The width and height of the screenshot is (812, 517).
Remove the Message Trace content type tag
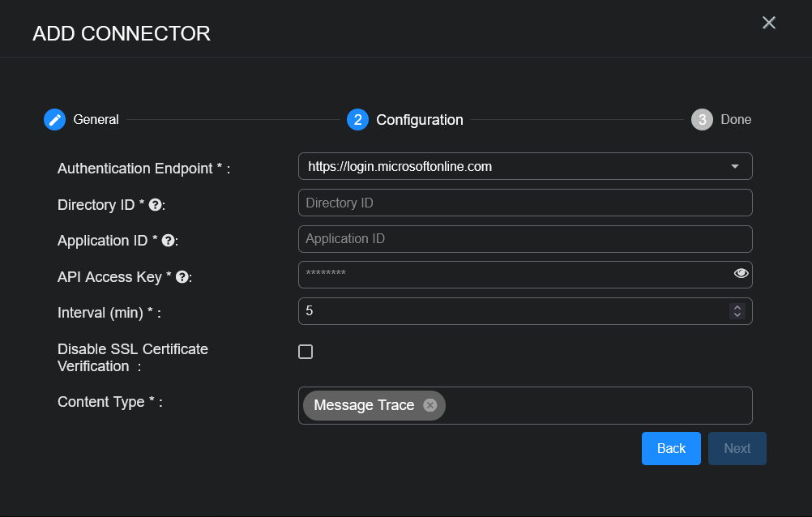coord(430,405)
